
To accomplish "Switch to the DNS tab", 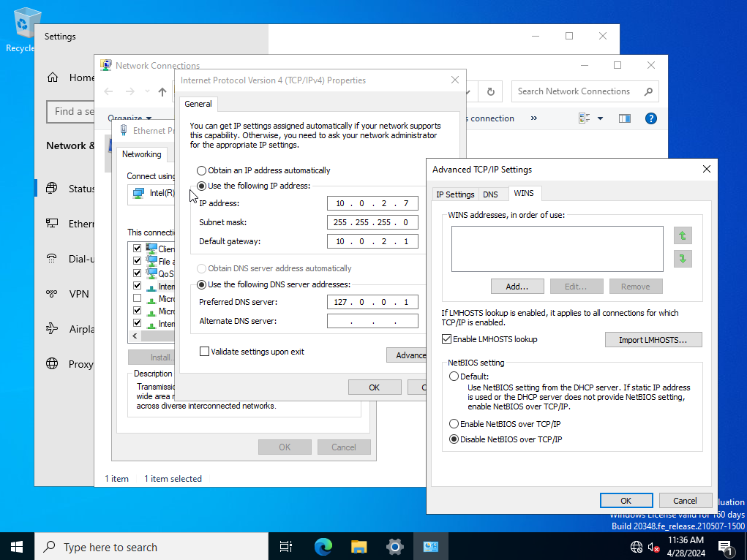I will coord(492,194).
